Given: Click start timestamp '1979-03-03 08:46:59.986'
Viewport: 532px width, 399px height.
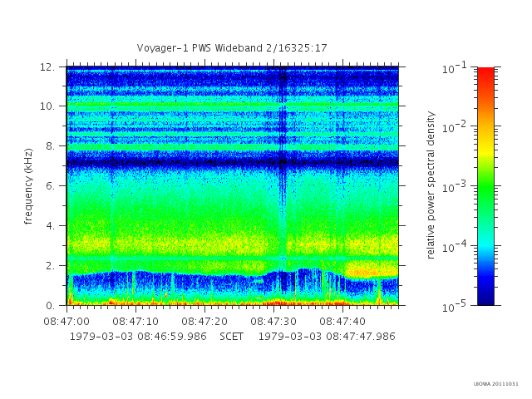Looking at the screenshot, I should [138, 337].
